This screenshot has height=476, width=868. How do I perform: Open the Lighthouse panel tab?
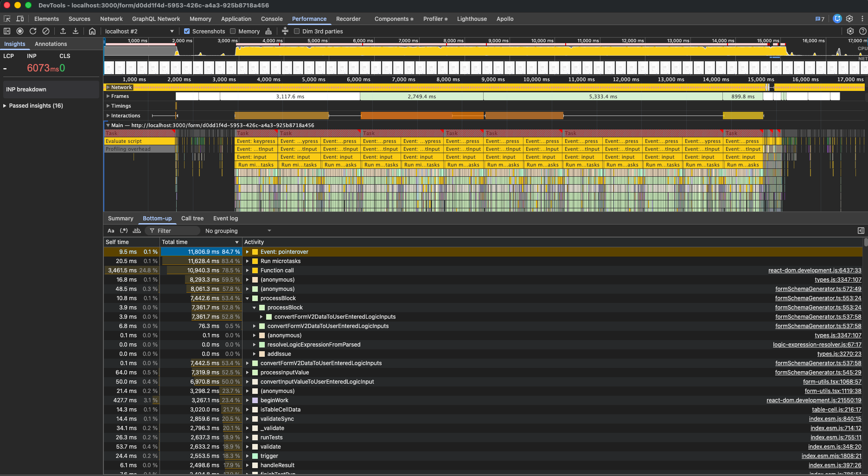(x=472, y=19)
